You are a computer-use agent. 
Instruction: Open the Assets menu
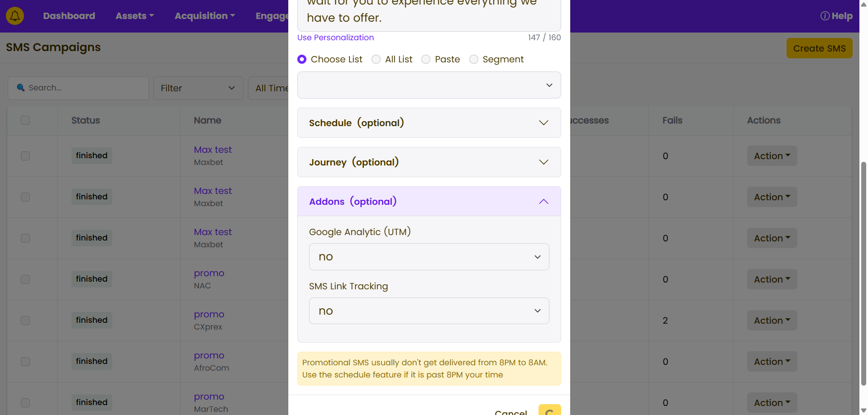point(134,16)
